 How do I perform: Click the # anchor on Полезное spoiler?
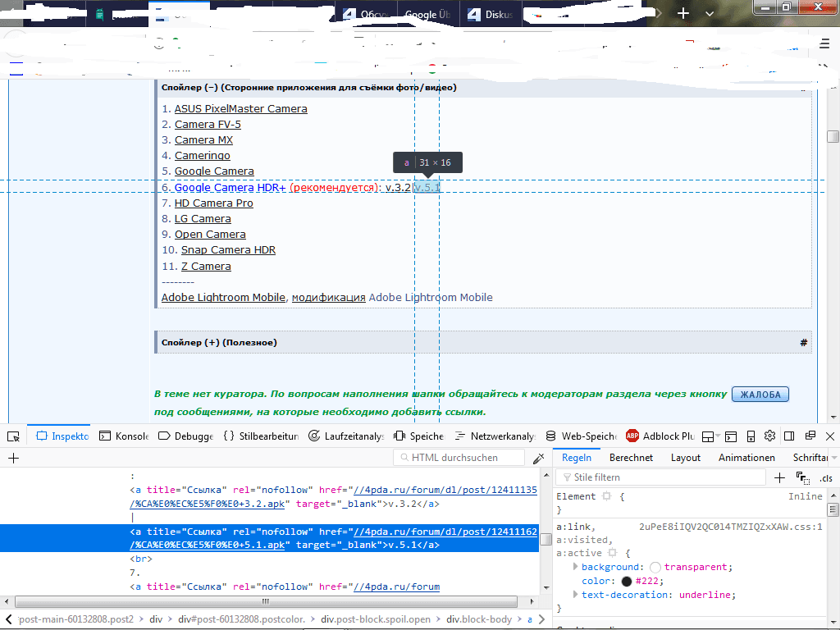click(804, 342)
